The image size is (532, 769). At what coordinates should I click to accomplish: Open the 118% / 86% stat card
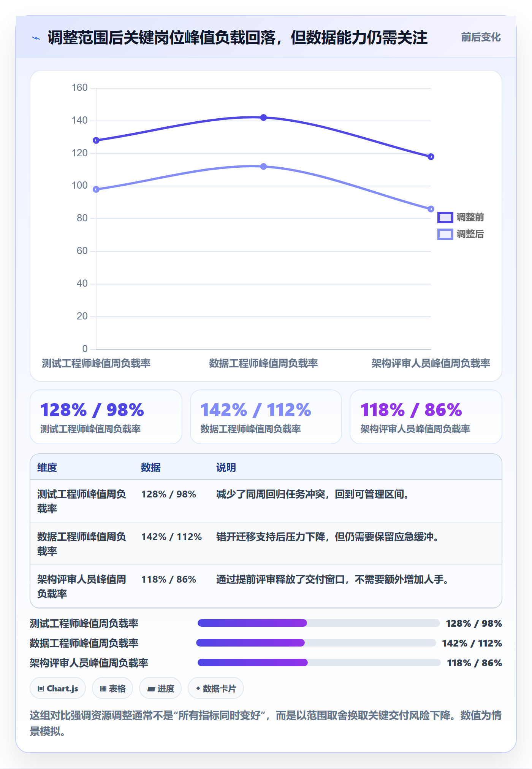[426, 417]
